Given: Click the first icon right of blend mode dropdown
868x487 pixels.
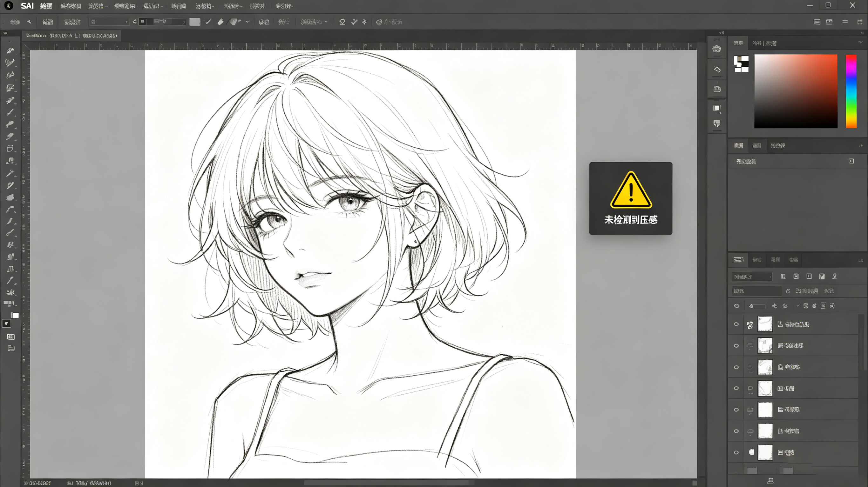Looking at the screenshot, I should (x=783, y=277).
